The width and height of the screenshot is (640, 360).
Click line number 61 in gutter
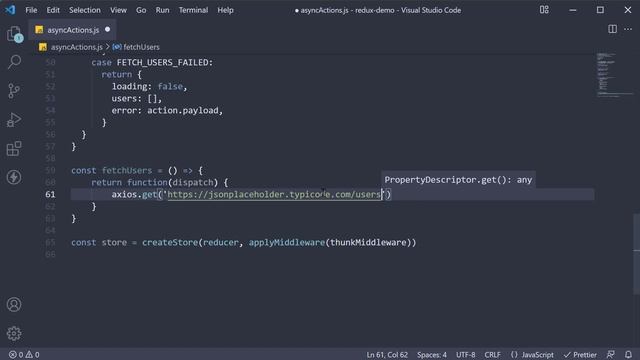pos(50,194)
